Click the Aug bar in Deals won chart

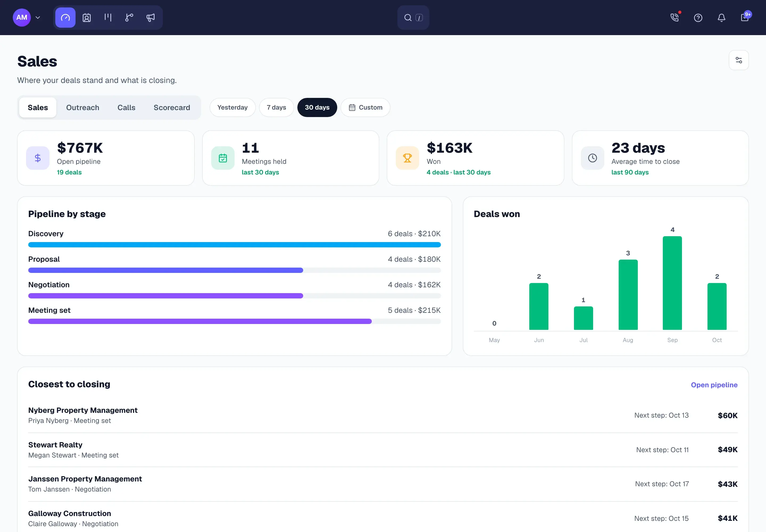tap(628, 295)
